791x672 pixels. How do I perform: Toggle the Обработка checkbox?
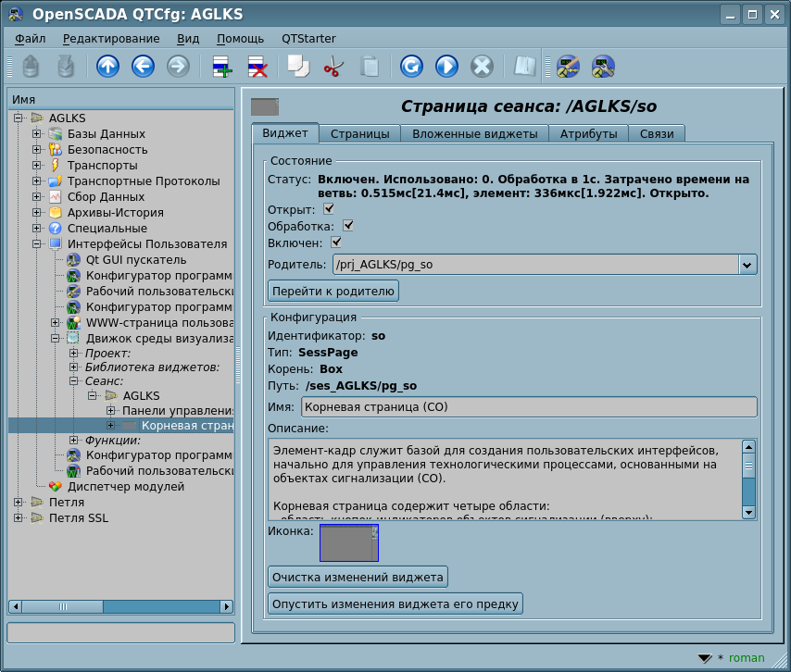348,225
